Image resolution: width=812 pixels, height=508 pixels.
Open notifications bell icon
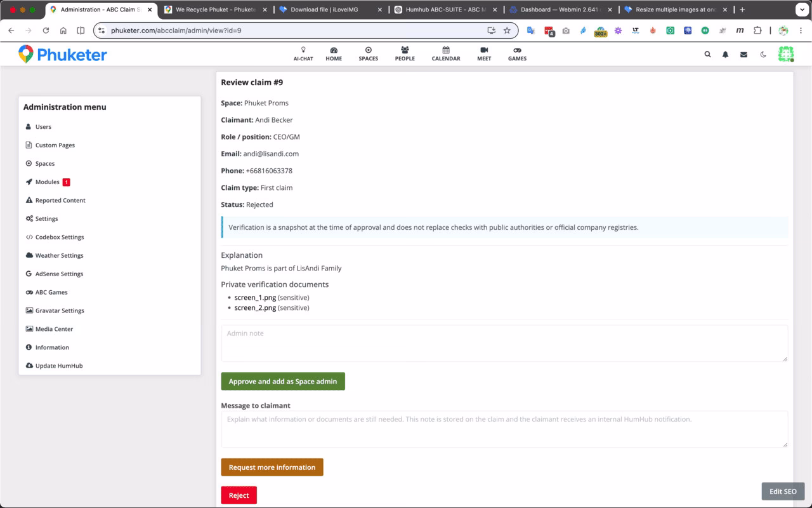click(x=726, y=55)
